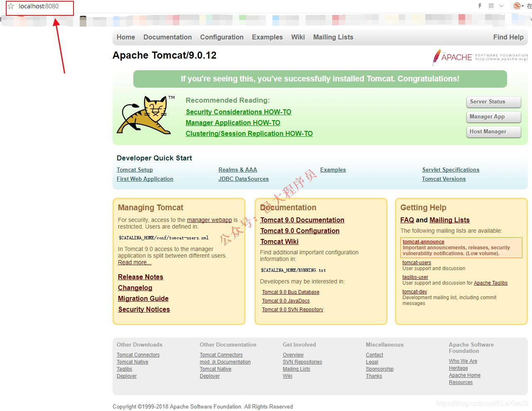This screenshot has width=532, height=411.
Task: Open Clustering/Session Replication HOW-TO link
Action: [249, 133]
